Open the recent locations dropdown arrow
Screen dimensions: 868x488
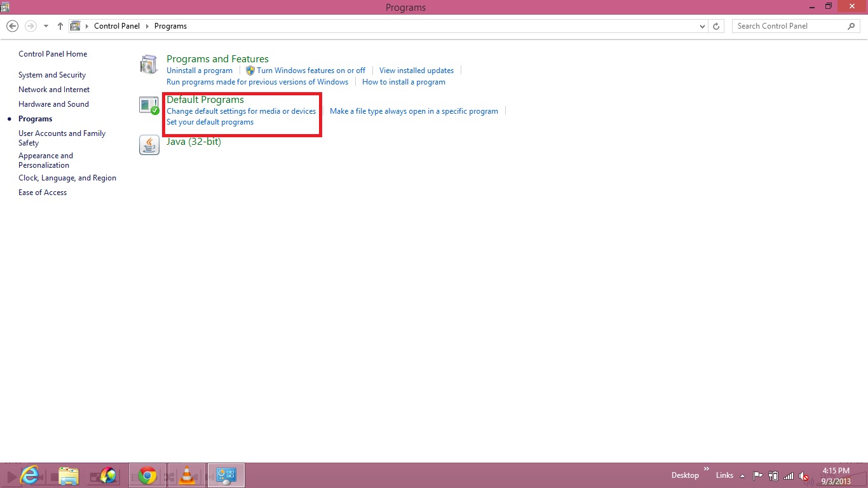(x=46, y=26)
